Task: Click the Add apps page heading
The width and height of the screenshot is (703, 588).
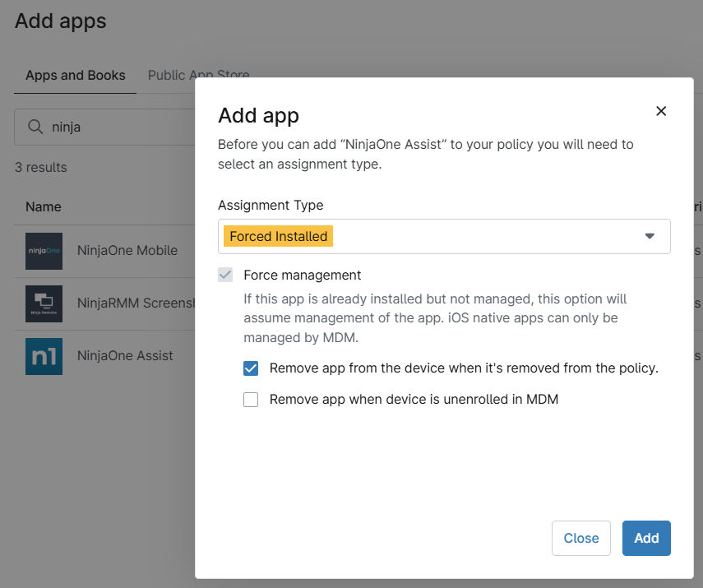Action: click(x=61, y=21)
